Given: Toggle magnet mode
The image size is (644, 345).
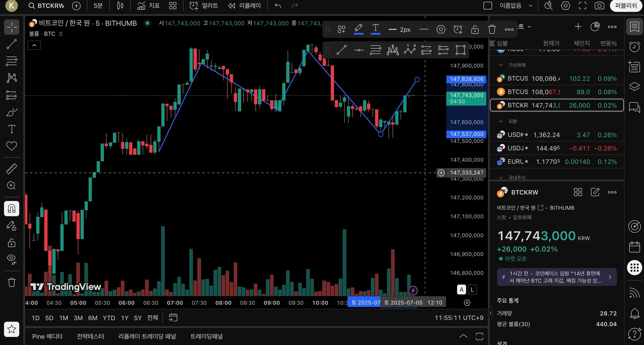Looking at the screenshot, I should point(12,209).
